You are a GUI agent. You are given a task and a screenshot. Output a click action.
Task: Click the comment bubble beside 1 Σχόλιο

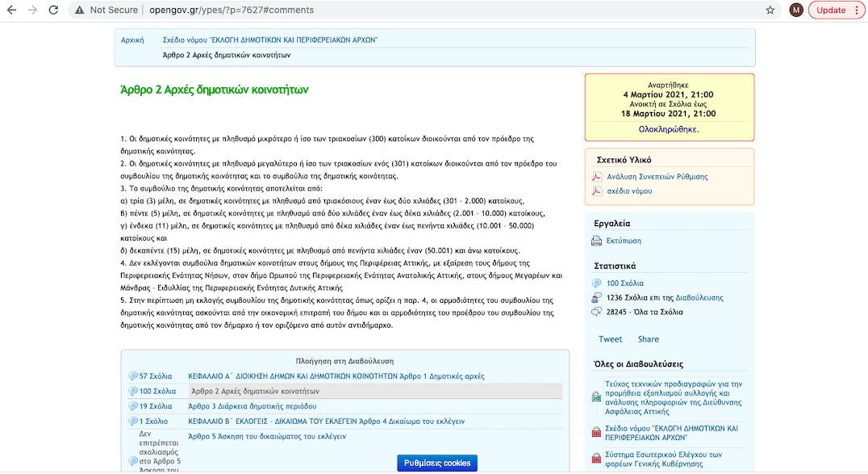tap(133, 422)
